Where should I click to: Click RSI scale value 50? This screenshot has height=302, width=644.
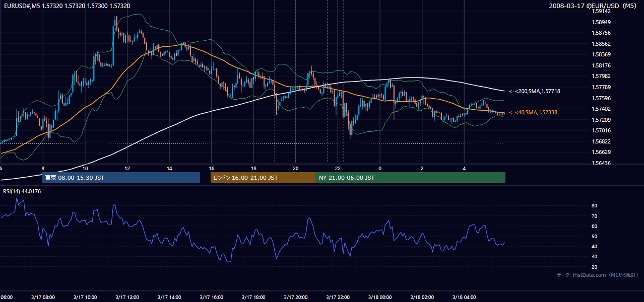coord(594,236)
